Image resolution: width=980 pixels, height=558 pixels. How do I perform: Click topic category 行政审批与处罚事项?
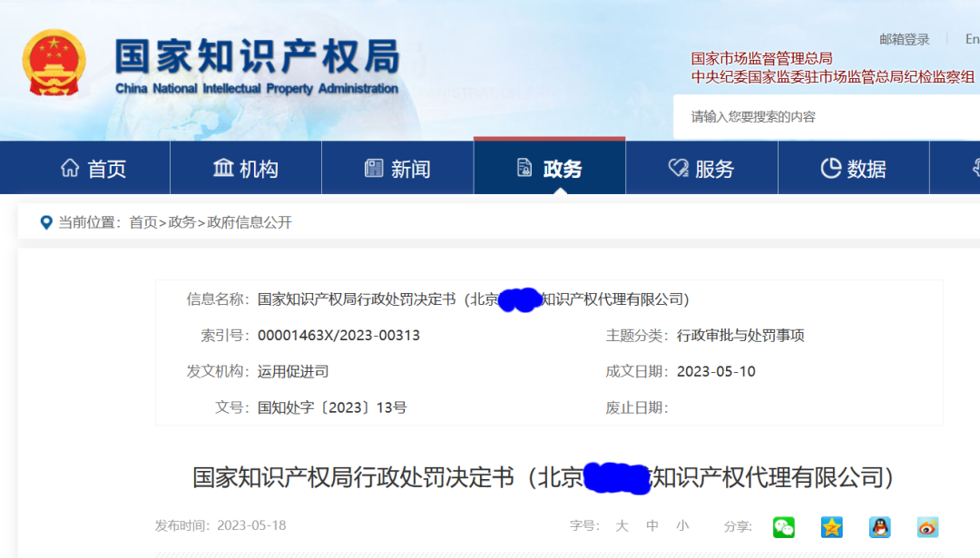[740, 336]
